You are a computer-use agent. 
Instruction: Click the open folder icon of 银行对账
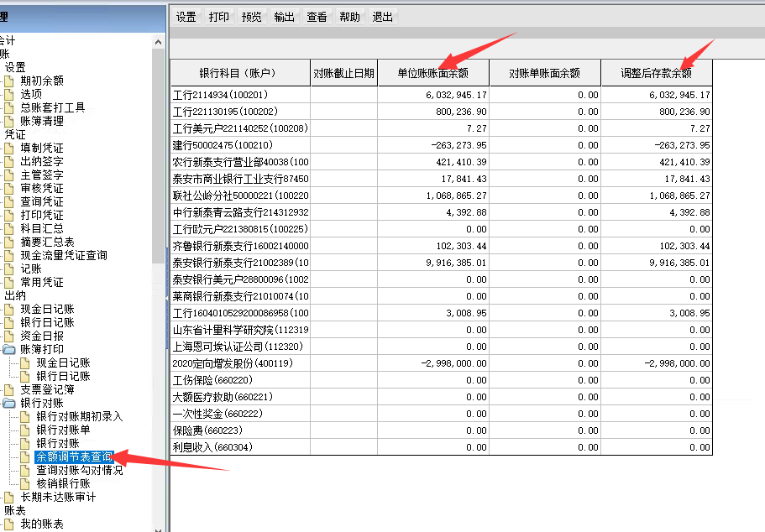(x=8, y=403)
